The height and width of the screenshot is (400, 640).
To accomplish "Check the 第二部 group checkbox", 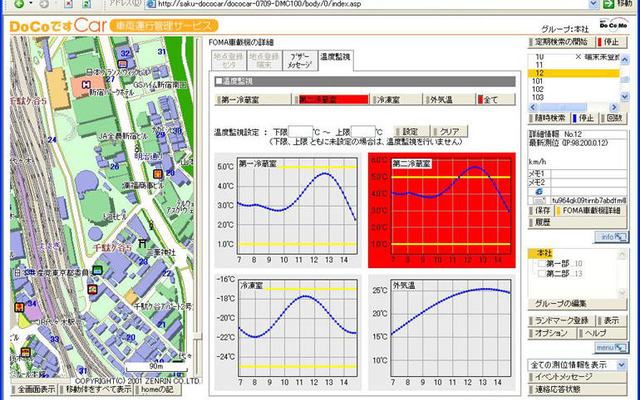I will (541, 273).
